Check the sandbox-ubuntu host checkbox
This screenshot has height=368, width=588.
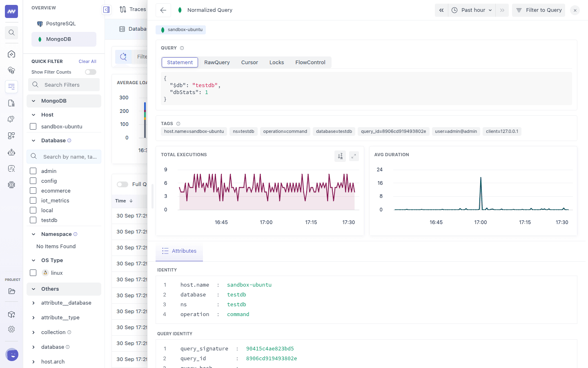33,127
